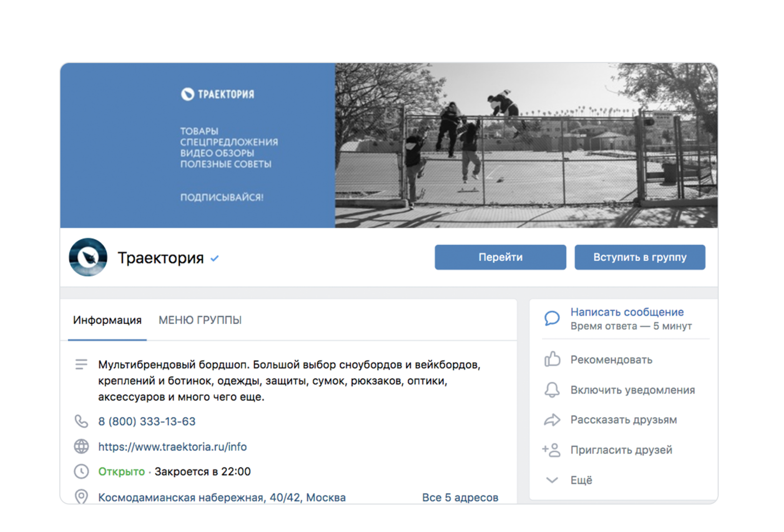Click Пригласить друзей

pyautogui.click(x=621, y=450)
